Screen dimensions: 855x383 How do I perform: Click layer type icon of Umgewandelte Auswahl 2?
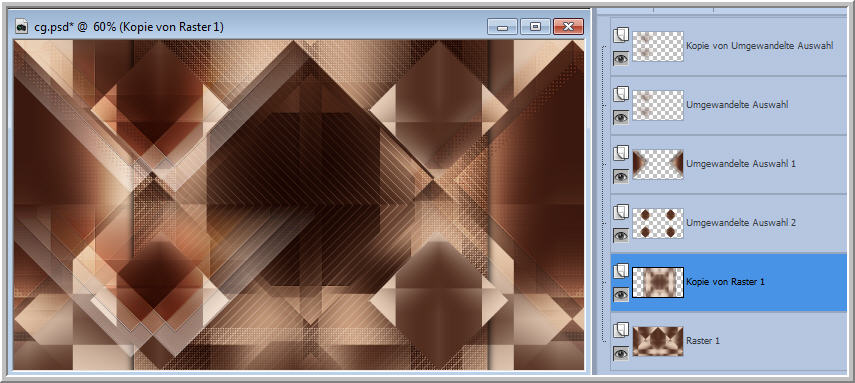tap(621, 212)
